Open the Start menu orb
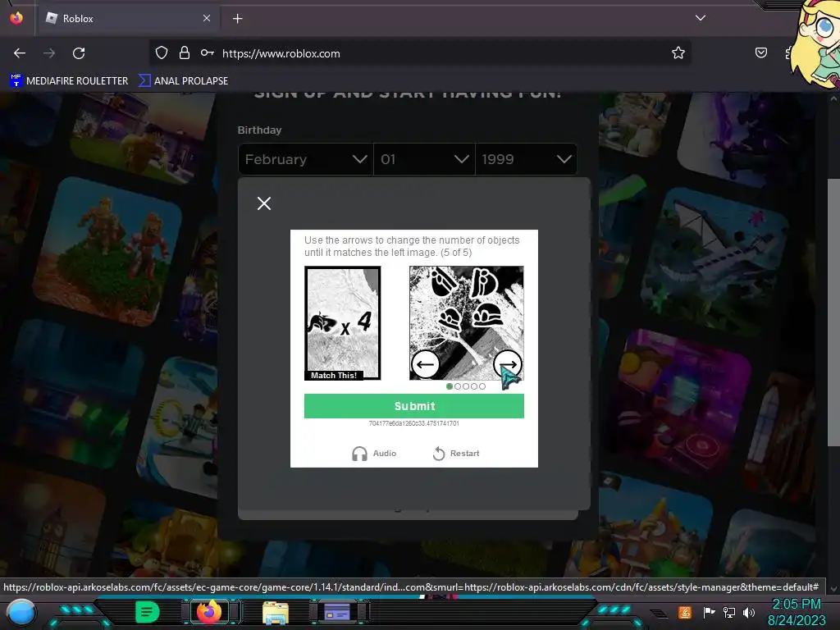840x630 pixels. click(x=21, y=612)
